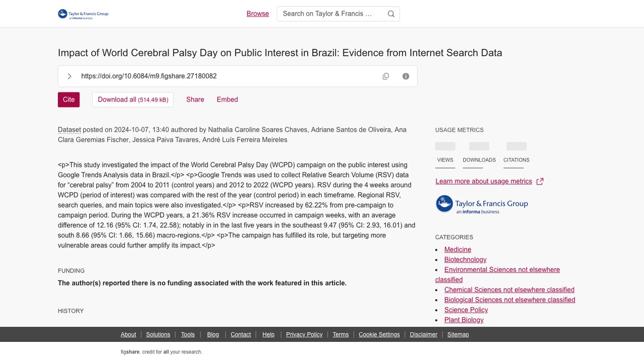This screenshot has width=644, height=362.
Task: Copy the DOI link with the copy icon
Action: [386, 76]
